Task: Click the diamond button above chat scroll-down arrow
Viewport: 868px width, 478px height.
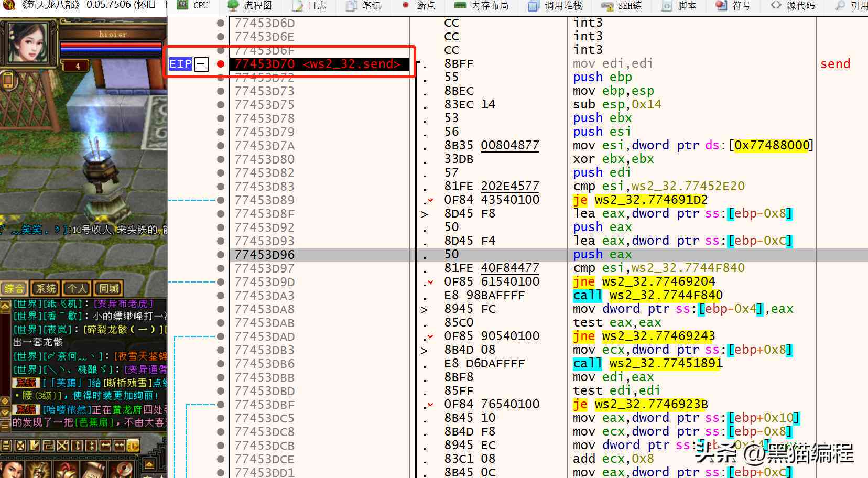Action: (6, 401)
